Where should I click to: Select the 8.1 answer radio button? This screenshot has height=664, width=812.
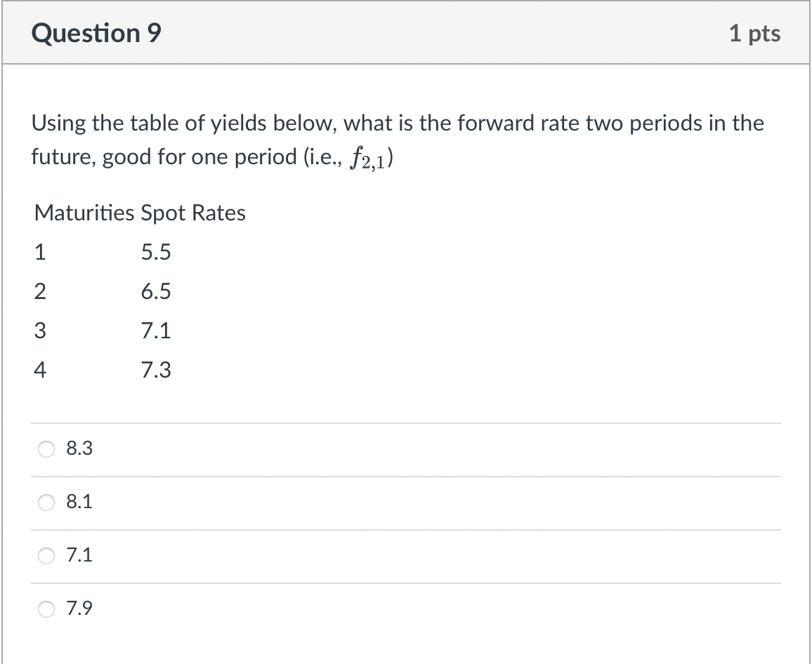coord(46,502)
